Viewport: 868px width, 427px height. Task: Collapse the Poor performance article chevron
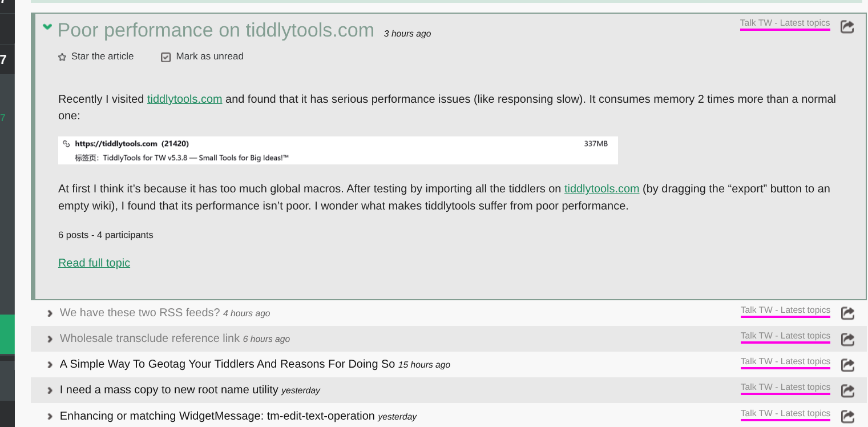click(x=47, y=27)
